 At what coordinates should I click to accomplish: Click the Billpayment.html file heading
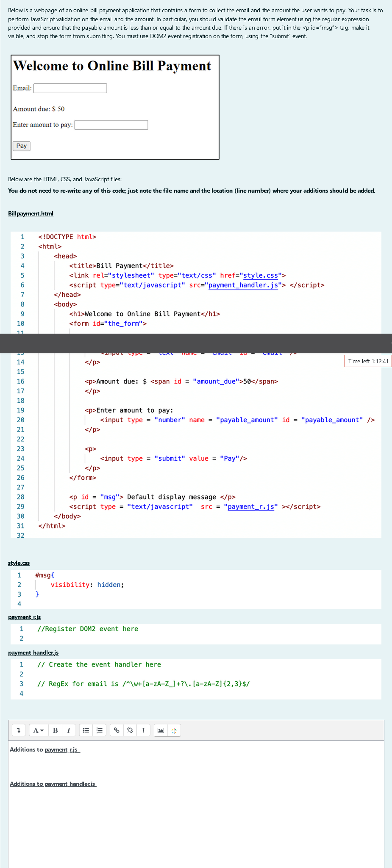(x=31, y=213)
